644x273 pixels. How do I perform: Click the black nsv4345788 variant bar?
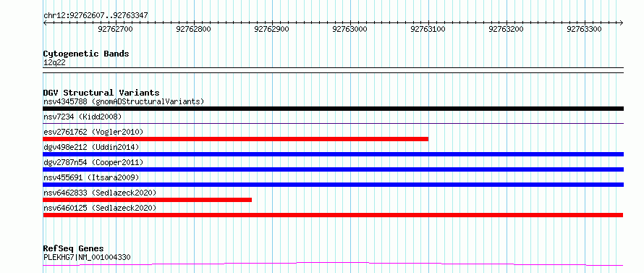click(333, 109)
